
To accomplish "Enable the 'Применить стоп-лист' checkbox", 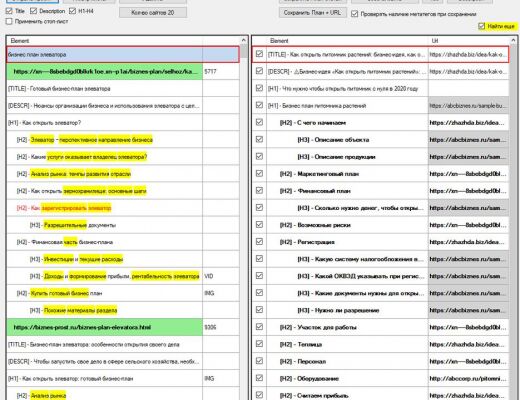I will [x=9, y=21].
